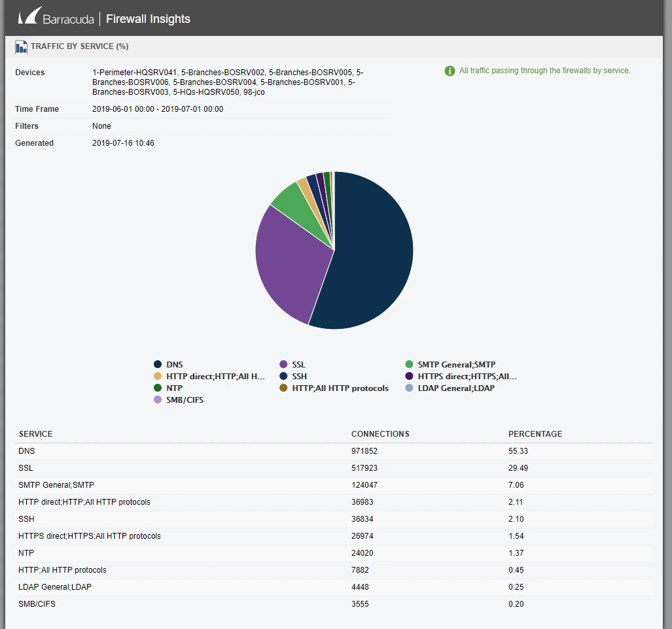
Task: Click the purple SSL color dot
Action: (x=282, y=365)
